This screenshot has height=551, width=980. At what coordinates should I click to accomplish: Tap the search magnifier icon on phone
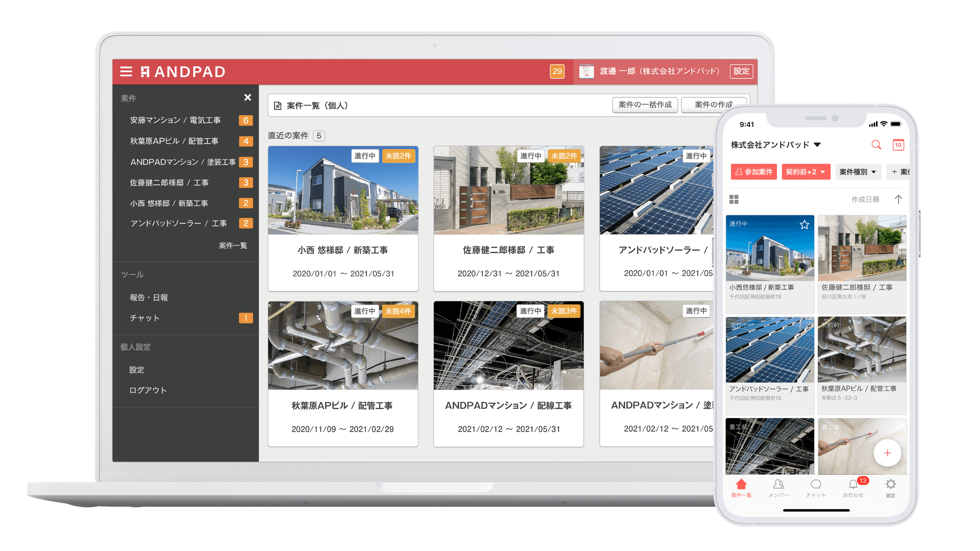pos(876,144)
